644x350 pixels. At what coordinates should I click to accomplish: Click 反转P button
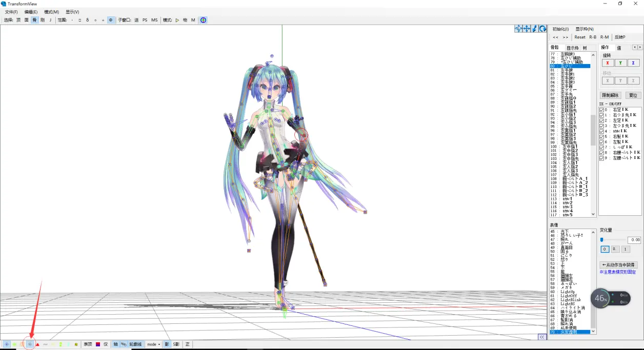tap(620, 37)
